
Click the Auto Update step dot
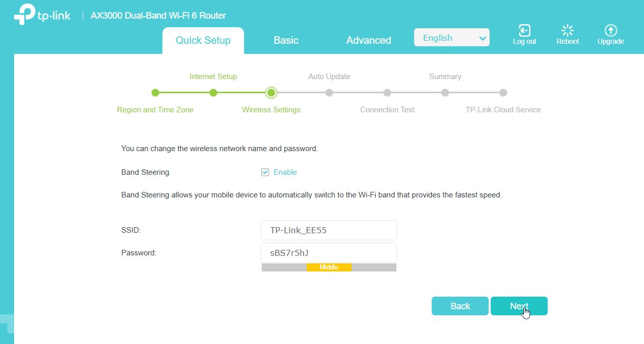pos(329,93)
